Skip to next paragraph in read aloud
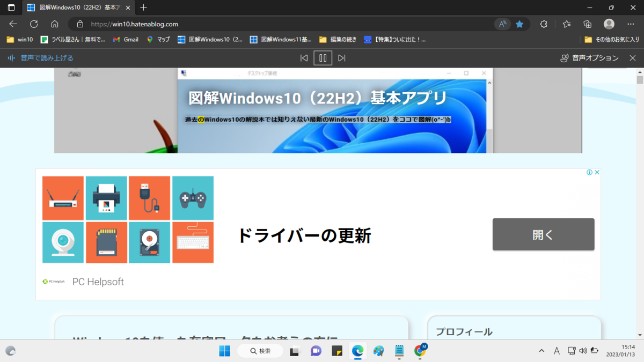Viewport: 644px width, 362px height. coord(342,58)
